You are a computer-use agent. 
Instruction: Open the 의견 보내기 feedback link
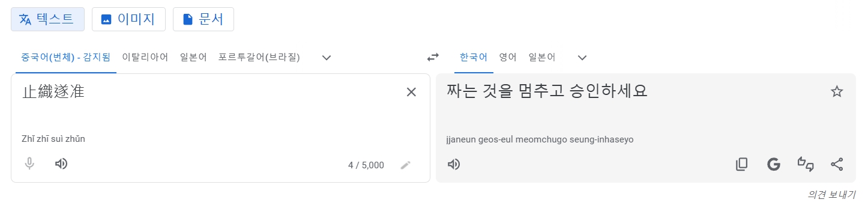pyautogui.click(x=831, y=195)
